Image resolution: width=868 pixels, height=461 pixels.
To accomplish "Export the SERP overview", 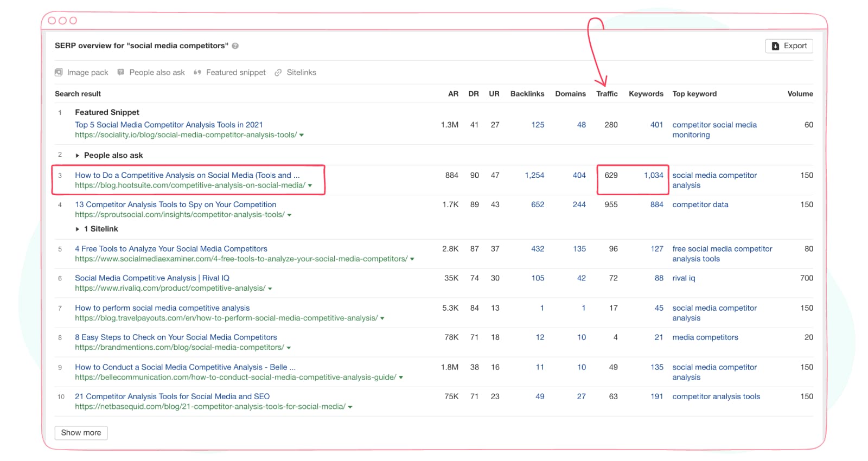I will pyautogui.click(x=789, y=46).
